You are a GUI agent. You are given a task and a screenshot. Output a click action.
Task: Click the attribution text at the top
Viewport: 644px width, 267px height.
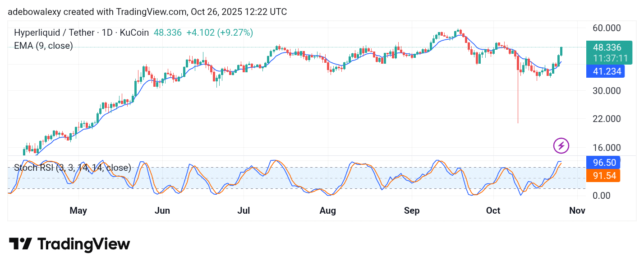[147, 12]
